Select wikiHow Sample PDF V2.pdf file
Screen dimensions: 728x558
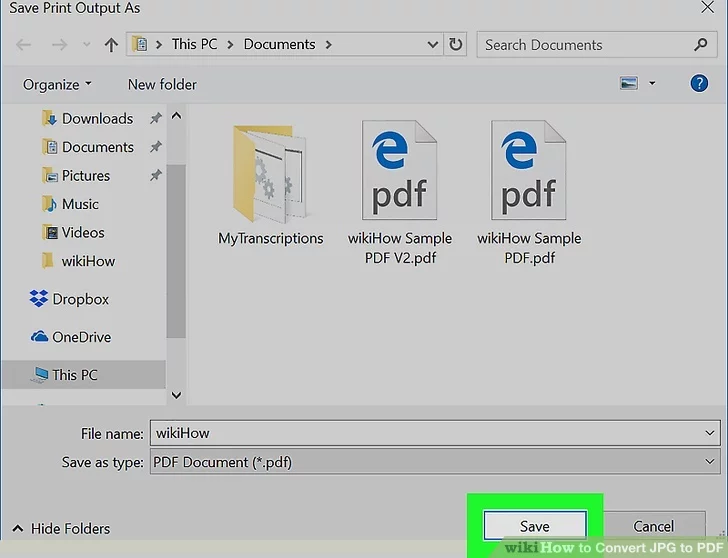(x=400, y=190)
